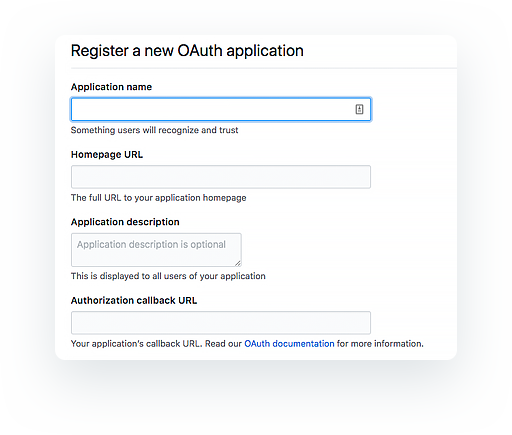Focus the Application name text box
512x435 pixels.
click(221, 109)
